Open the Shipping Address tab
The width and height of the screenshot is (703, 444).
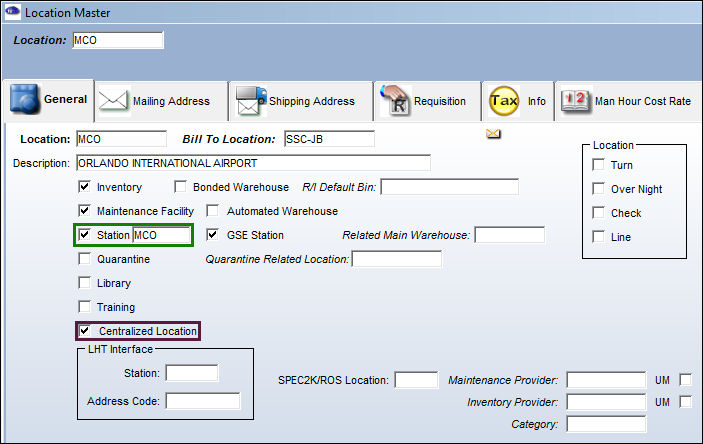tap(301, 101)
